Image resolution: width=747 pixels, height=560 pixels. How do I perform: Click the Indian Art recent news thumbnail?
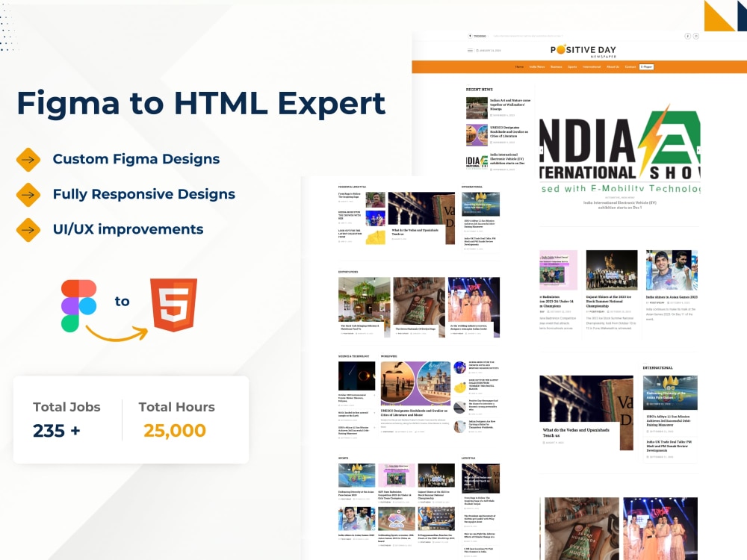tap(477, 108)
